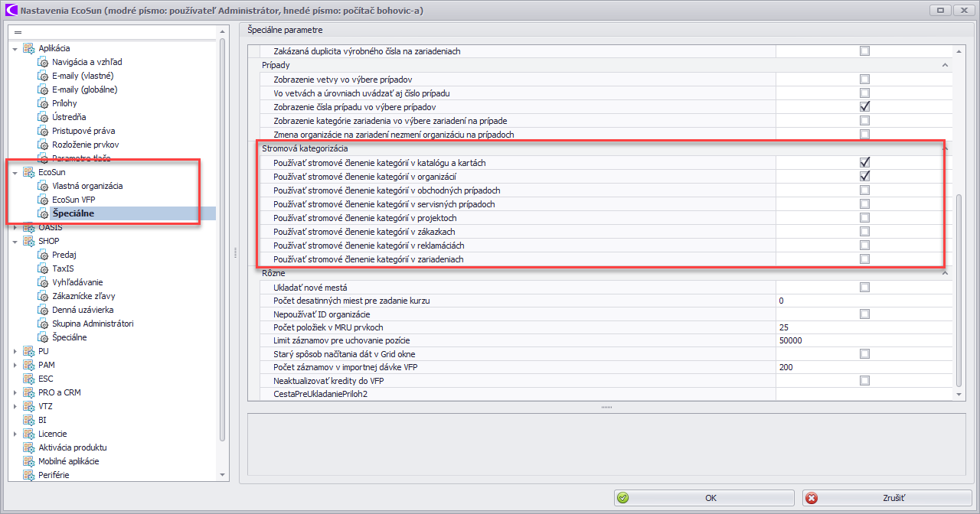This screenshot has width=980, height=514.
Task: Open Prístupové práva settings item
Action: pyautogui.click(x=83, y=131)
